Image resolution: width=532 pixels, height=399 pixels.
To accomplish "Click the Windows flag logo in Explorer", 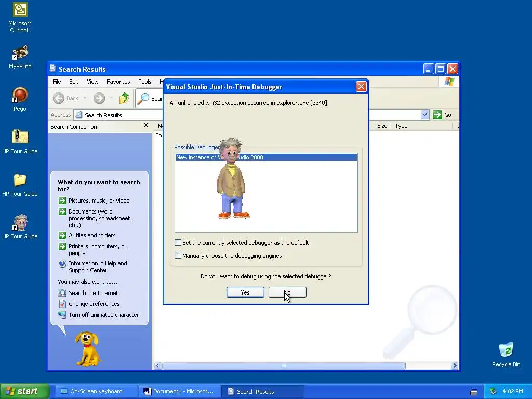I will (449, 82).
